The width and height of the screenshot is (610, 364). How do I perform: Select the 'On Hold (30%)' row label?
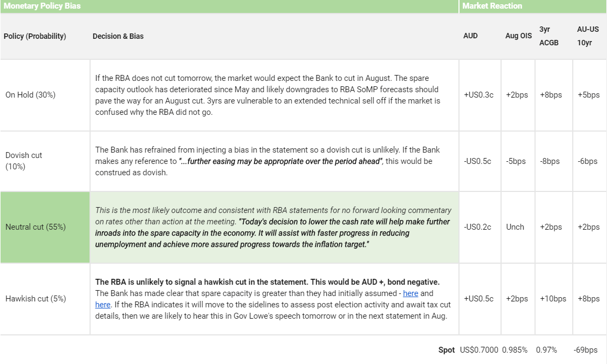(30, 95)
